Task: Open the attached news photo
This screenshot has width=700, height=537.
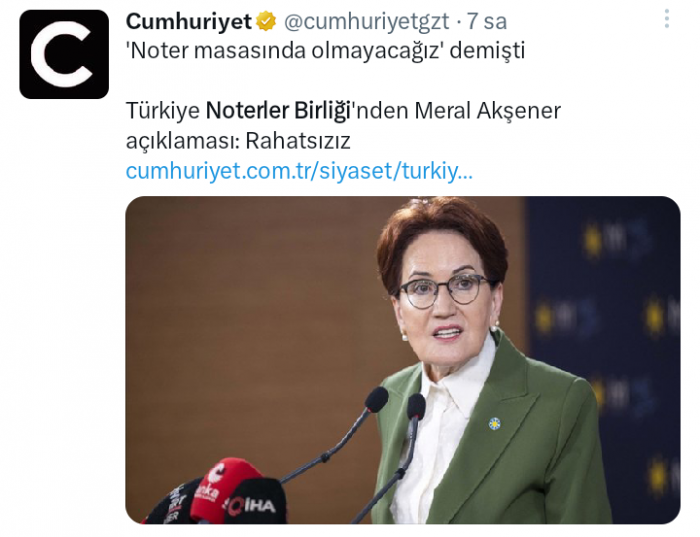Action: tap(403, 360)
